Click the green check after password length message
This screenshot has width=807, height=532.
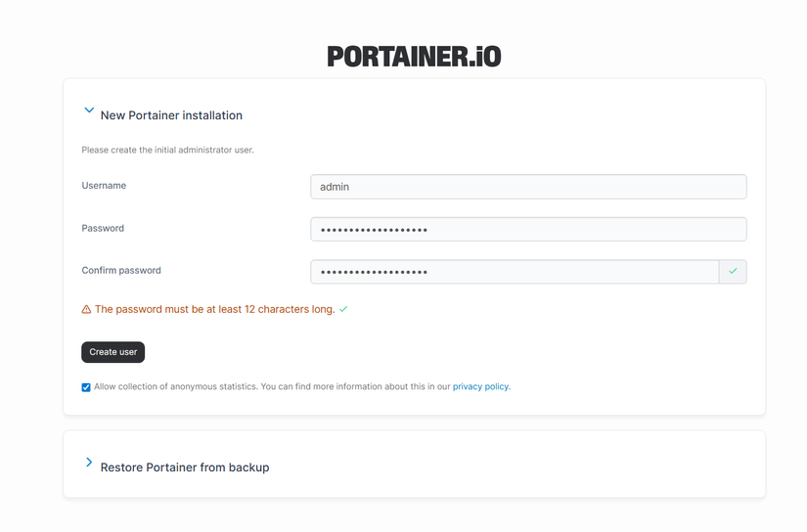343,309
